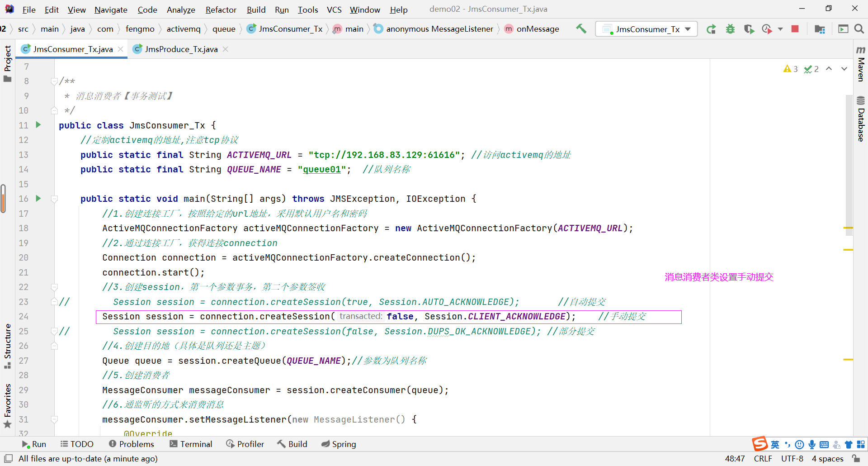Close the JmsConsumer_Tx.java tab
Screen dimensions: 868x466
[x=120, y=49]
